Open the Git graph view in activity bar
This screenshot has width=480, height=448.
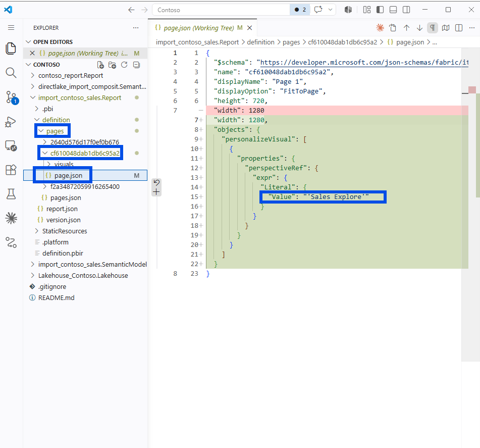coord(11,242)
